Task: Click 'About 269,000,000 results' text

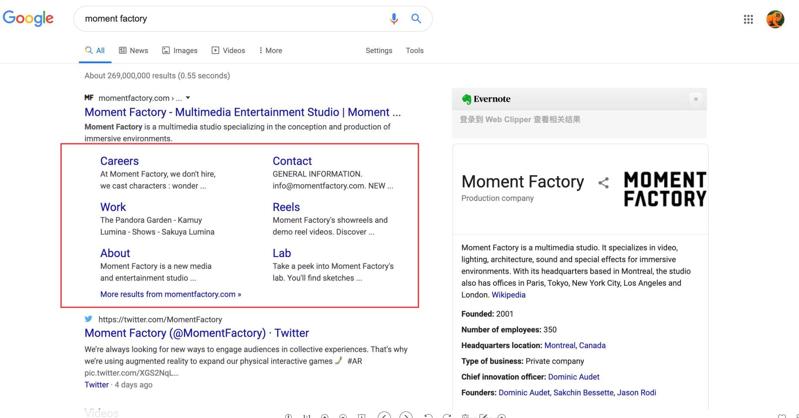Action: click(157, 75)
